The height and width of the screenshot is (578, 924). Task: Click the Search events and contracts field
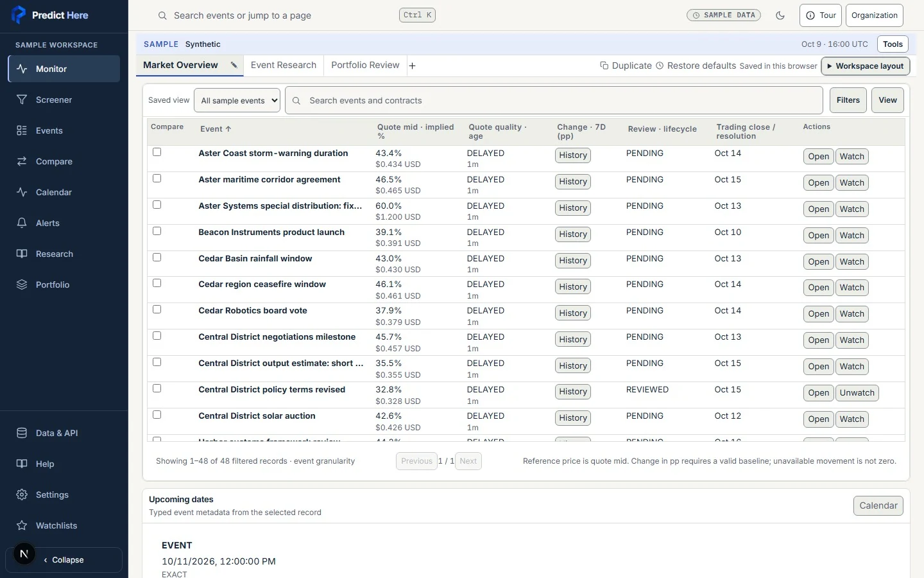[554, 100]
